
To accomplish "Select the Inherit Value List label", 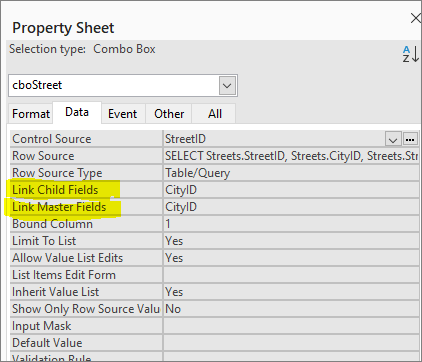I will click(55, 292).
